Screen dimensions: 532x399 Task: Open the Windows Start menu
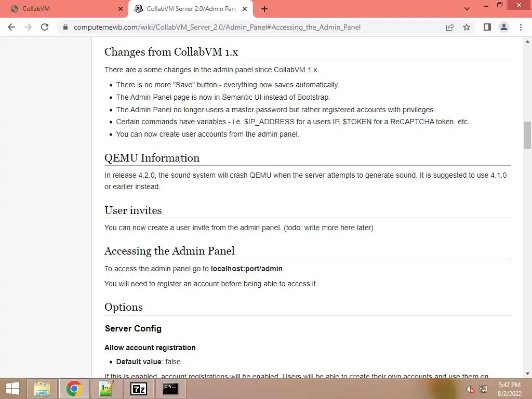coord(12,389)
